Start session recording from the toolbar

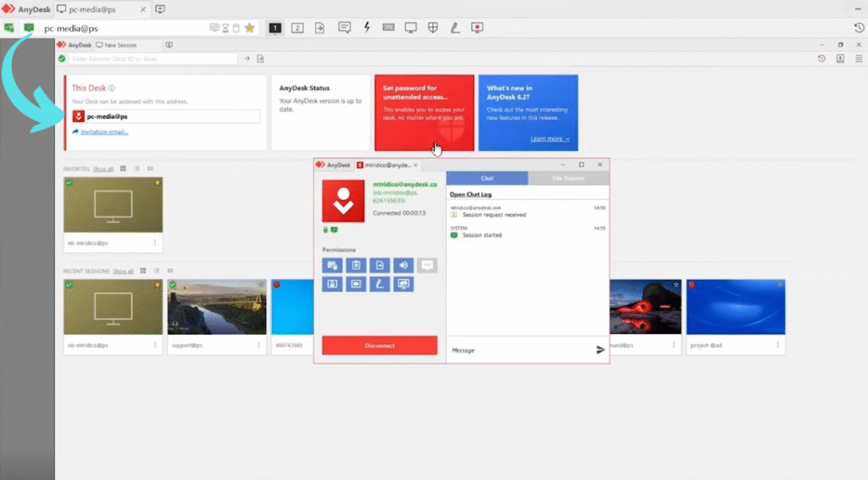point(477,28)
